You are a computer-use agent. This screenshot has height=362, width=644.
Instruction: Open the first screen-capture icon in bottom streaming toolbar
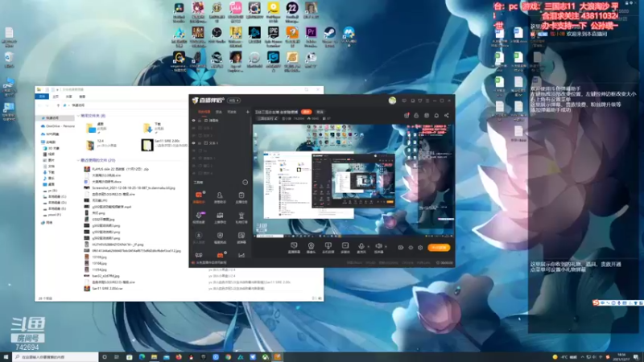[294, 245]
